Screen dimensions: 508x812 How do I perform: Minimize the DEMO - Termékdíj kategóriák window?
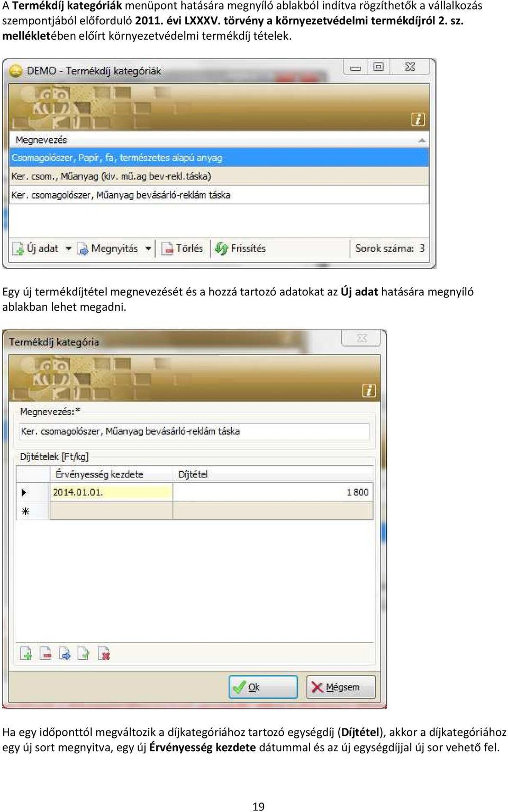pos(356,67)
